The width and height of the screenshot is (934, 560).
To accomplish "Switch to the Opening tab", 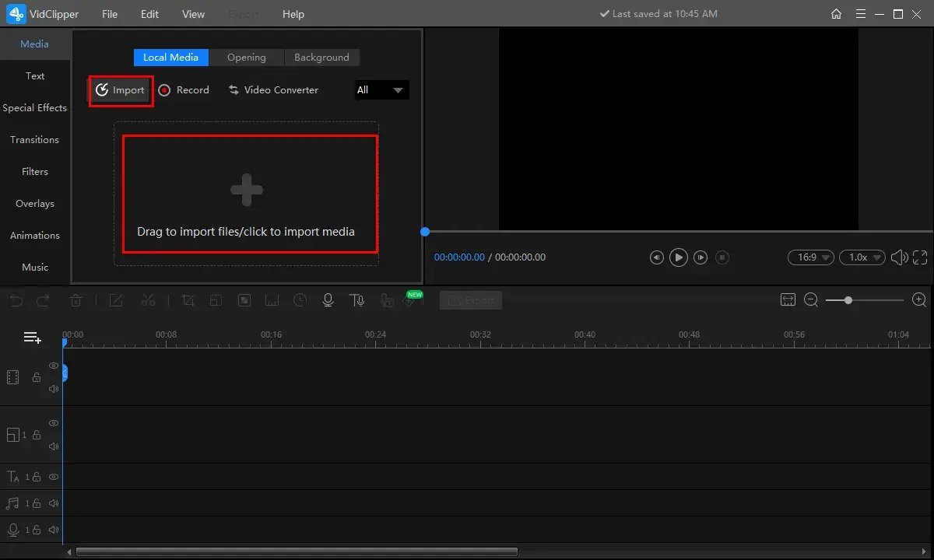I will [x=246, y=58].
